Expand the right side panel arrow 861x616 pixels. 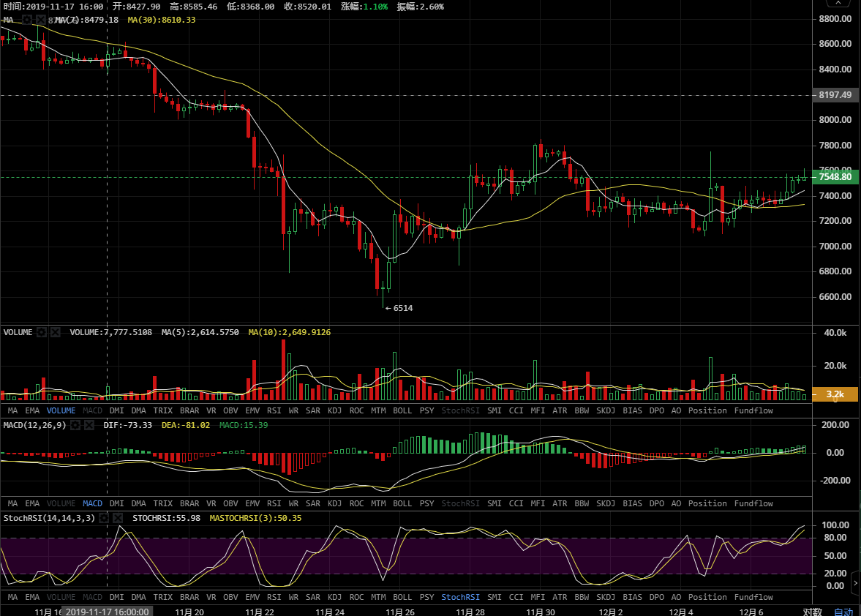coord(856,583)
